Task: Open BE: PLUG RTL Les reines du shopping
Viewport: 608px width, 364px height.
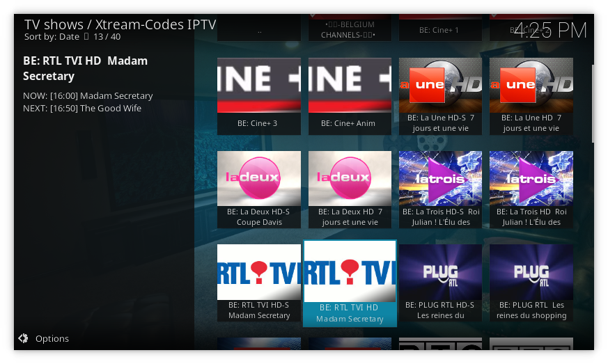Action: point(531,283)
